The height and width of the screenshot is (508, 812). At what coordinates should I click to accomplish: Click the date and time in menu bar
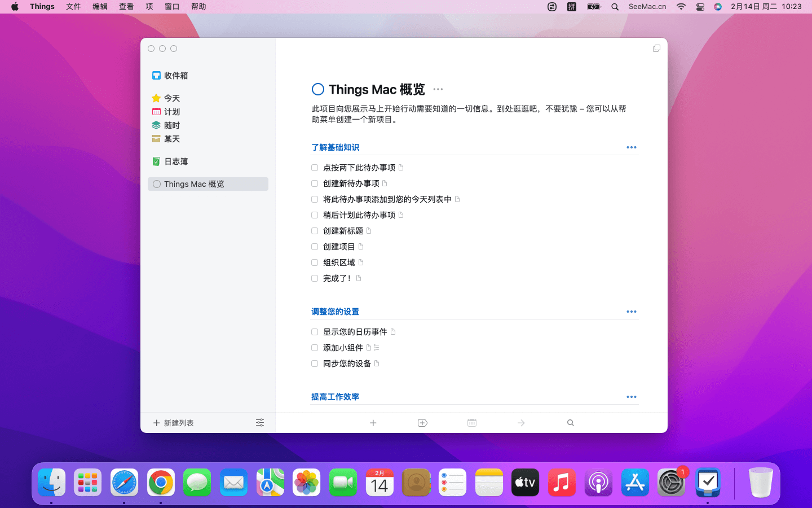click(x=766, y=7)
